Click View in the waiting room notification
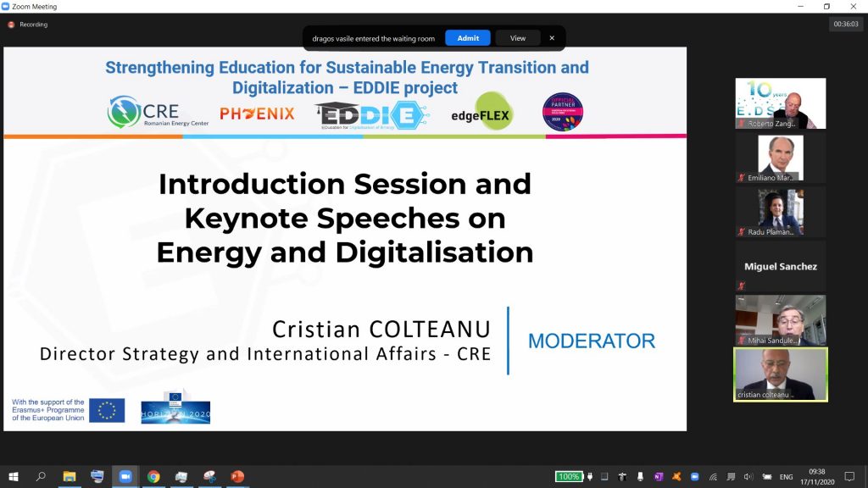 [517, 38]
